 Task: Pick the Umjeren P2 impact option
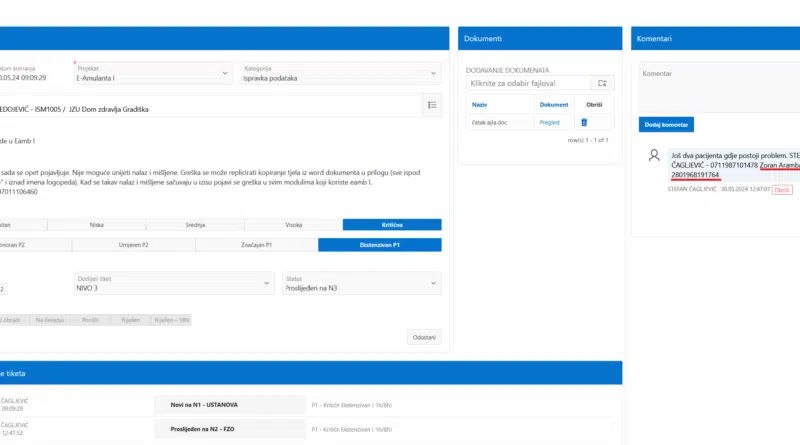point(133,245)
